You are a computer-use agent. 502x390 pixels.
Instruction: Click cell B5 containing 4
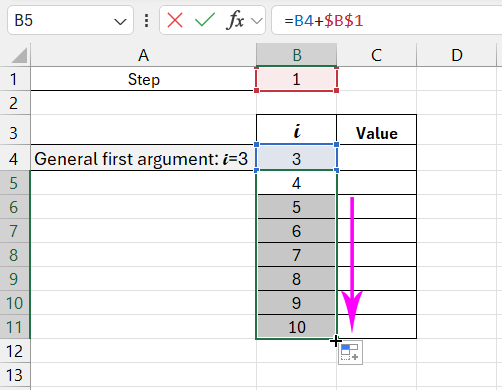(296, 183)
